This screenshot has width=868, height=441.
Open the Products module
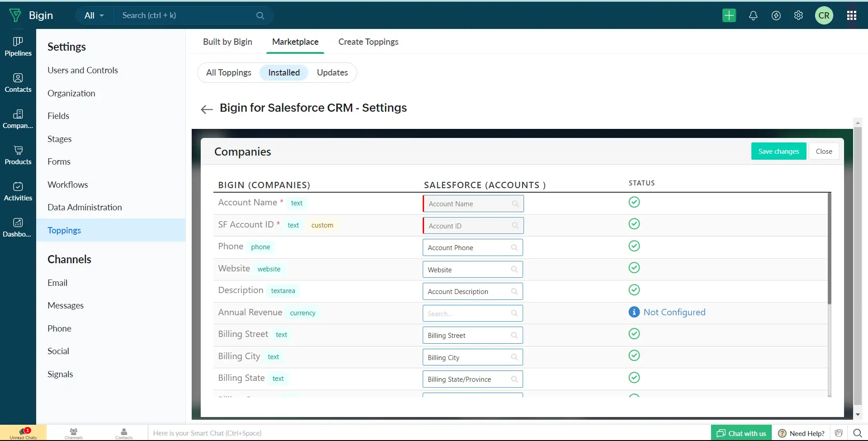pyautogui.click(x=17, y=155)
